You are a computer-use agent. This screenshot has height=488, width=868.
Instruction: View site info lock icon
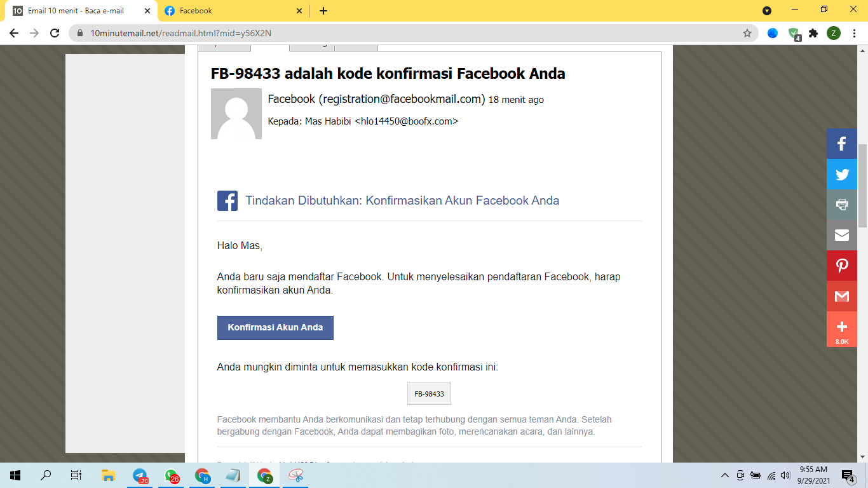[x=80, y=33]
